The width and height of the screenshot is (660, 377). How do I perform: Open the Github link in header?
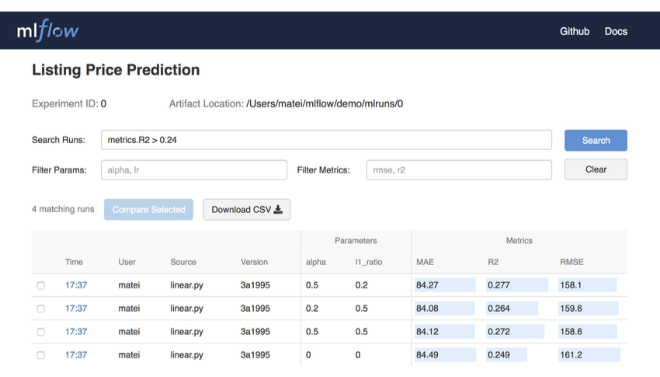(x=574, y=31)
